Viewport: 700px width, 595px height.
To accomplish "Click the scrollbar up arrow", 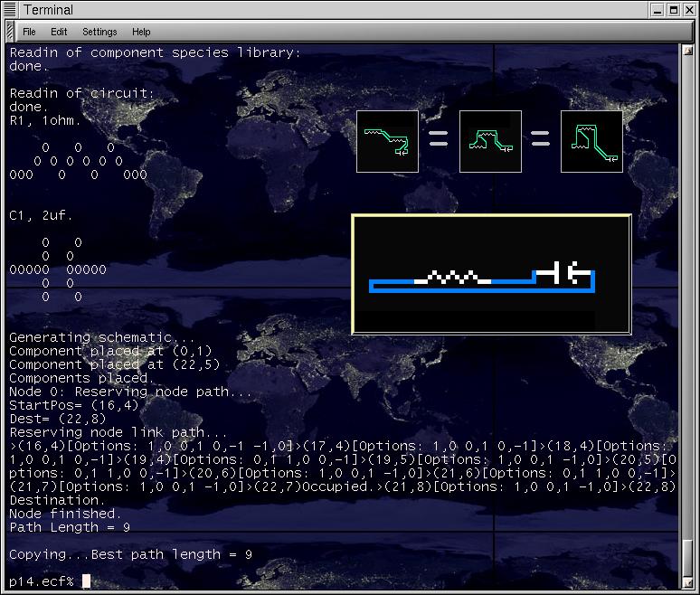I will click(687, 52).
